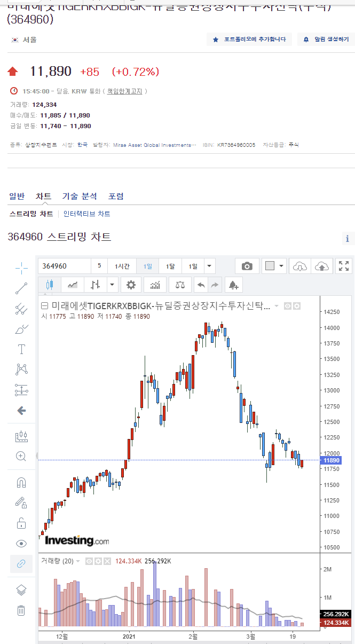Image resolution: width=355 pixels, height=644 pixels.
Task: Open the chart layout square dropdown
Action: click(x=275, y=266)
